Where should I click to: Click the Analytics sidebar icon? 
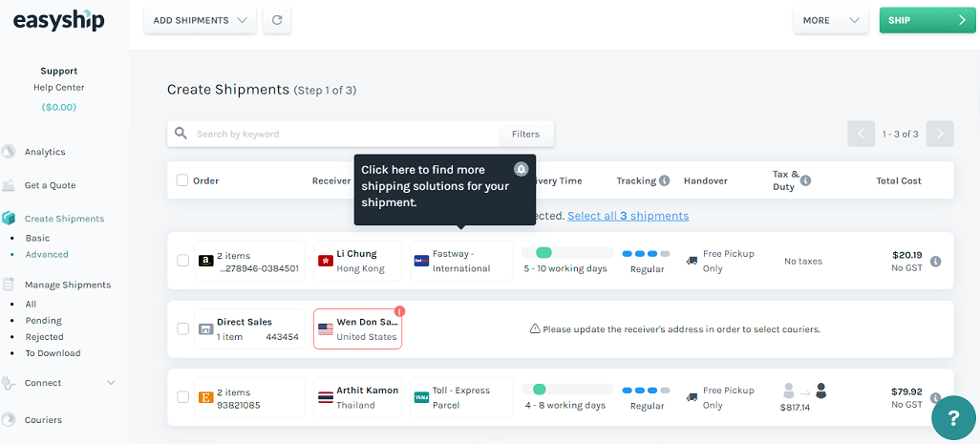(x=9, y=152)
